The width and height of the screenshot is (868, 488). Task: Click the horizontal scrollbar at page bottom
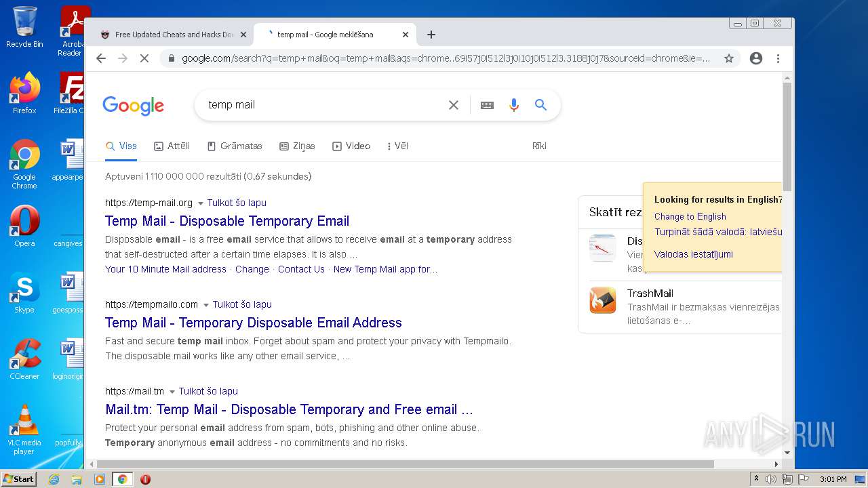(x=406, y=464)
